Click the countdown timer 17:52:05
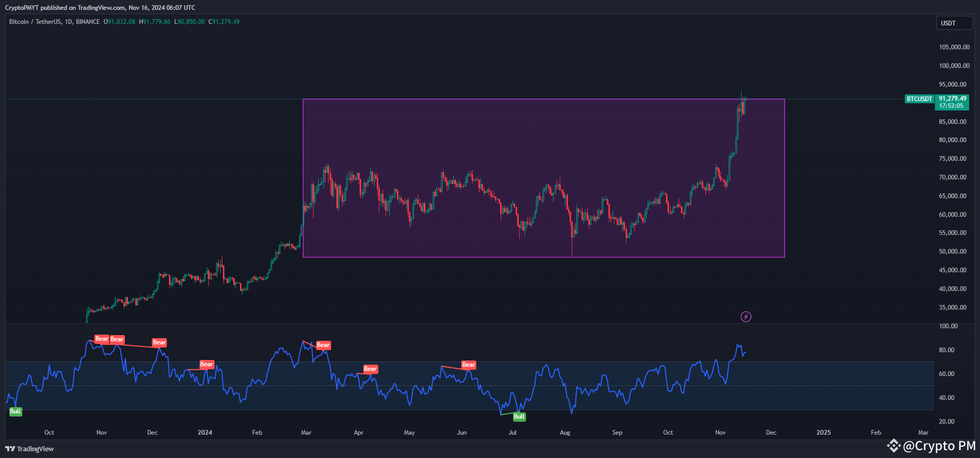The width and height of the screenshot is (980, 458). [x=951, y=106]
